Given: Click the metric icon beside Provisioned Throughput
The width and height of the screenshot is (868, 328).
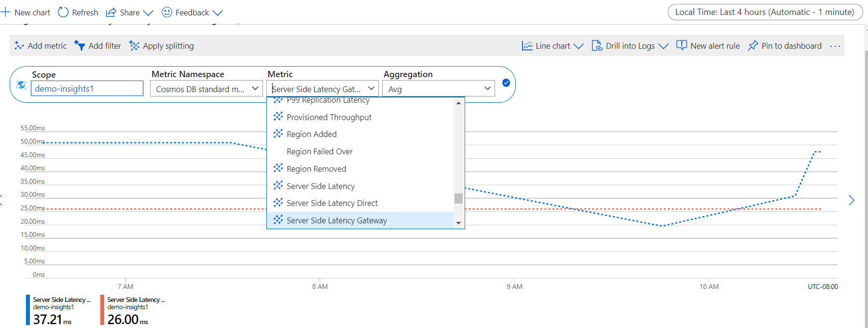Looking at the screenshot, I should [x=278, y=116].
